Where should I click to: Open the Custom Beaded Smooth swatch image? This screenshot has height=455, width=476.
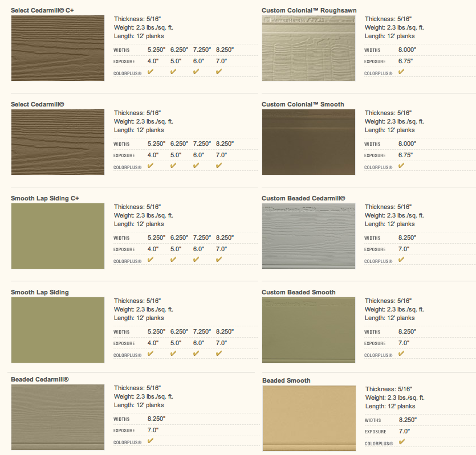(309, 330)
